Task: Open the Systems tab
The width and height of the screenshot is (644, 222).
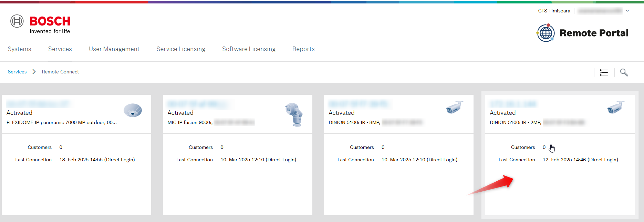Action: point(19,49)
